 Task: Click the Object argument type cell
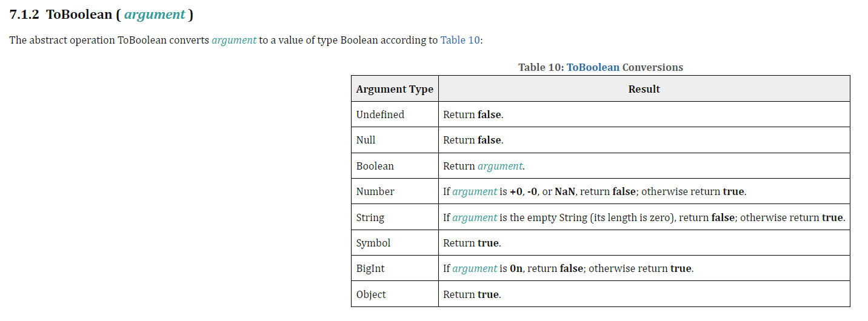pyautogui.click(x=395, y=294)
